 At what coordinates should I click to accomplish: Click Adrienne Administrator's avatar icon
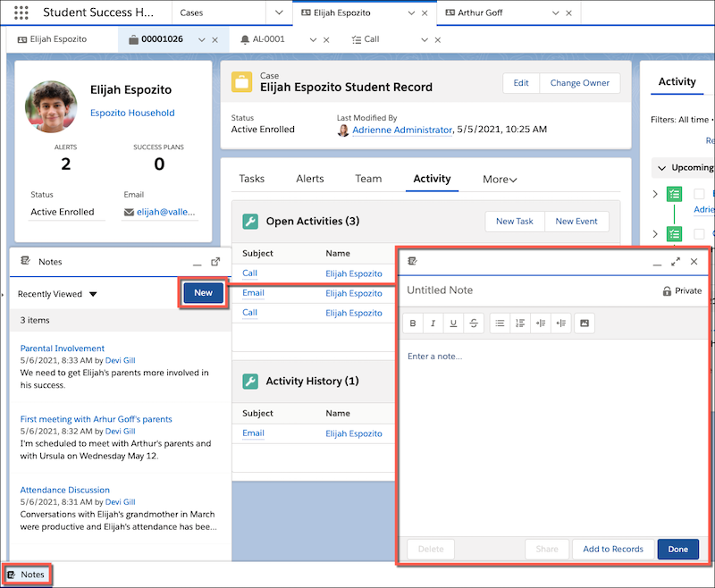tap(343, 130)
